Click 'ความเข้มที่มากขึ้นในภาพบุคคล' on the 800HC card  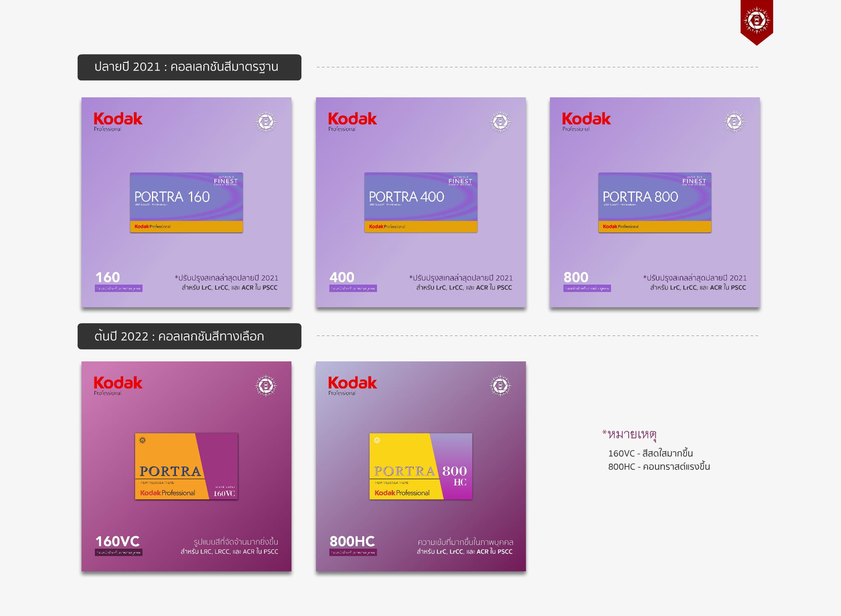coord(465,542)
